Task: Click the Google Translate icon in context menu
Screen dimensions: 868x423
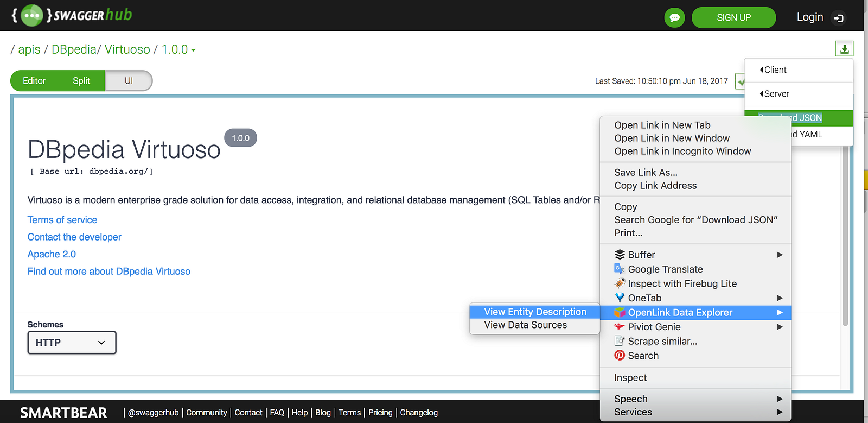Action: (x=620, y=269)
